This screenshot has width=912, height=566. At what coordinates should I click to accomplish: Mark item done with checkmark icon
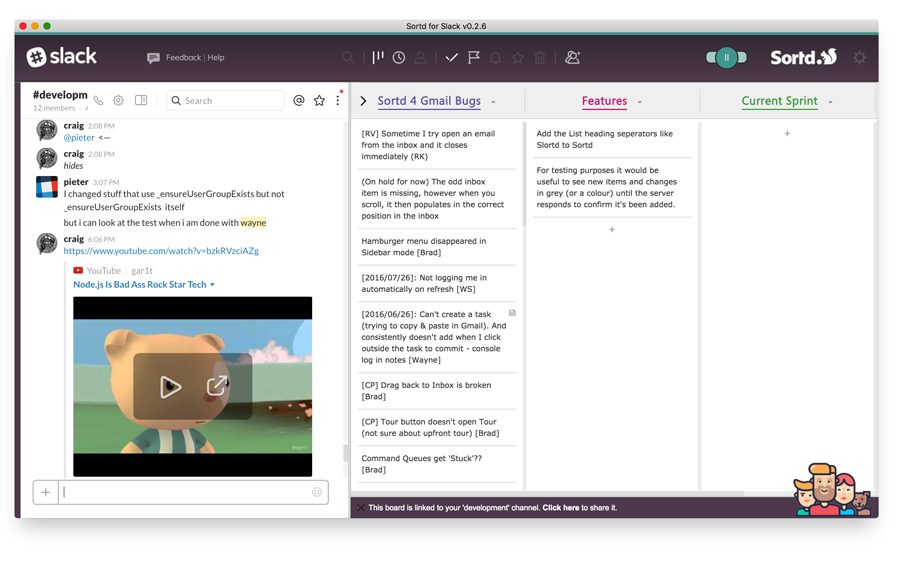coord(451,58)
